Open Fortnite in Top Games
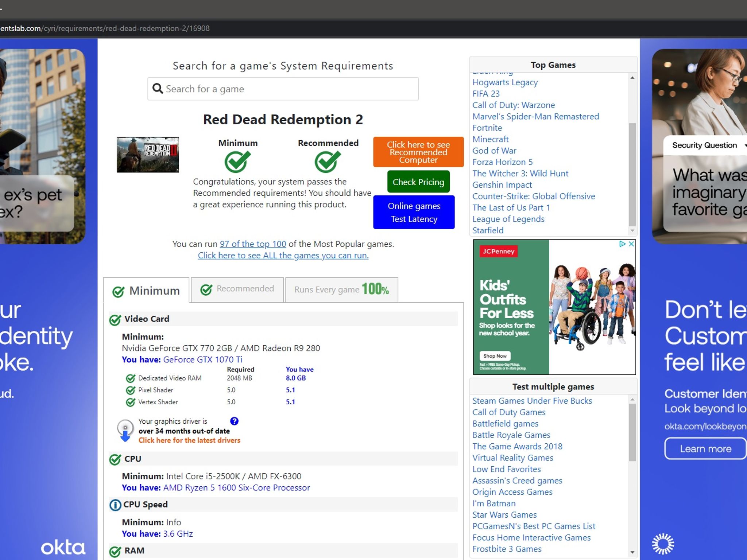 point(487,128)
